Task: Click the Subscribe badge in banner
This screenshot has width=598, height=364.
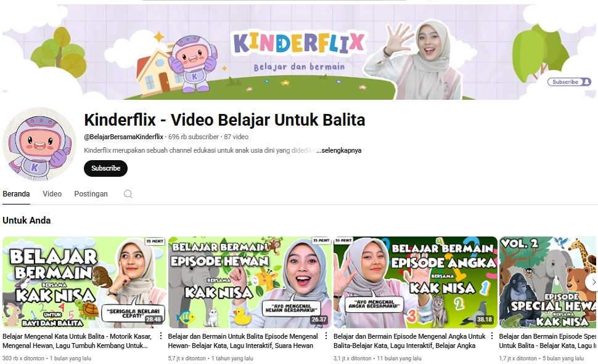Action: (x=569, y=82)
